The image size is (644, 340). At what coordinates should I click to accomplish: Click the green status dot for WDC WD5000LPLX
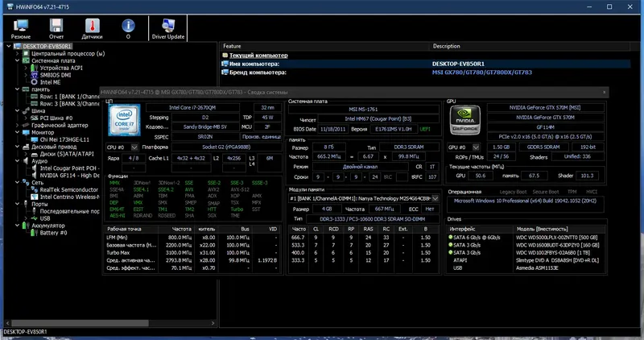(451, 237)
